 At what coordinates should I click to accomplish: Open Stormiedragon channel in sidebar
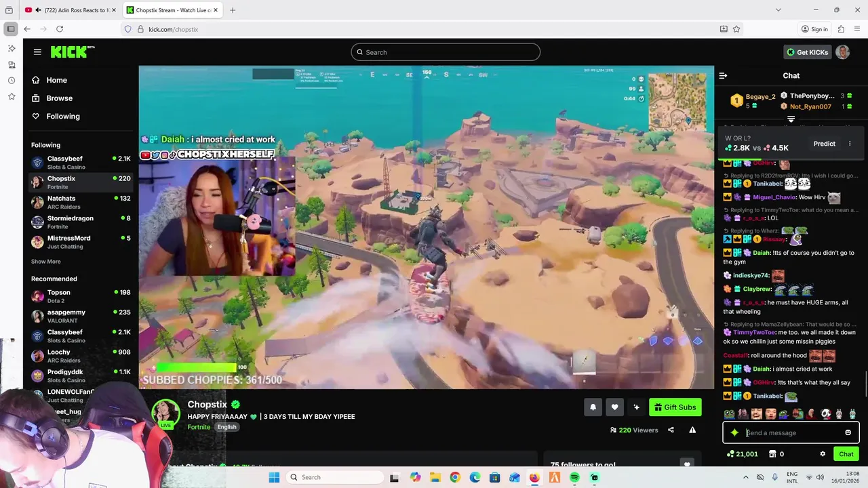pos(81,222)
